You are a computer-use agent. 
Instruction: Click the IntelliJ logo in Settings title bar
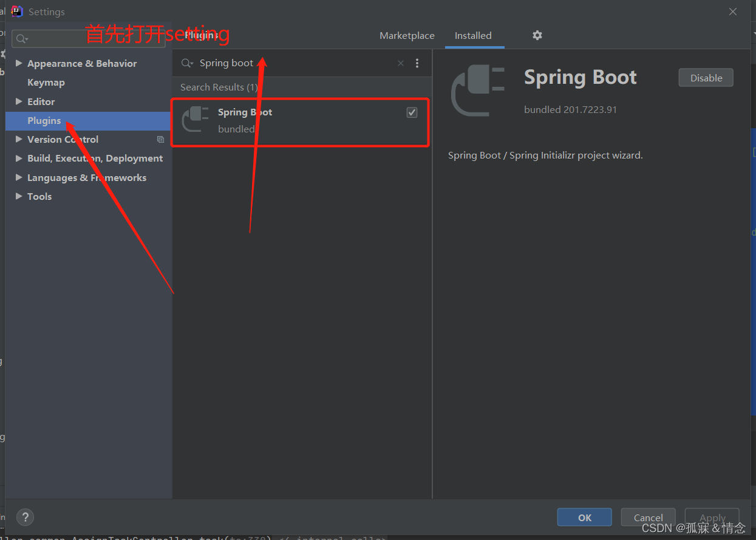click(17, 12)
